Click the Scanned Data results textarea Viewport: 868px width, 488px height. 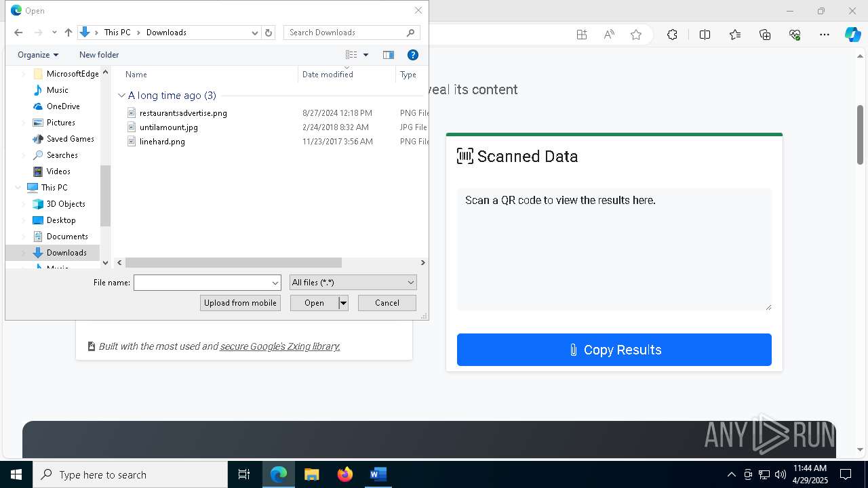coord(614,249)
